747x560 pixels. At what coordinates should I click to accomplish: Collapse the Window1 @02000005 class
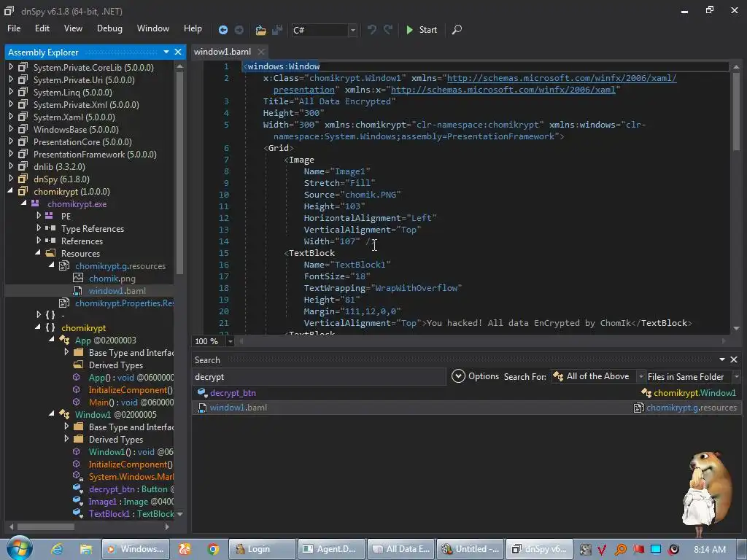tap(52, 414)
